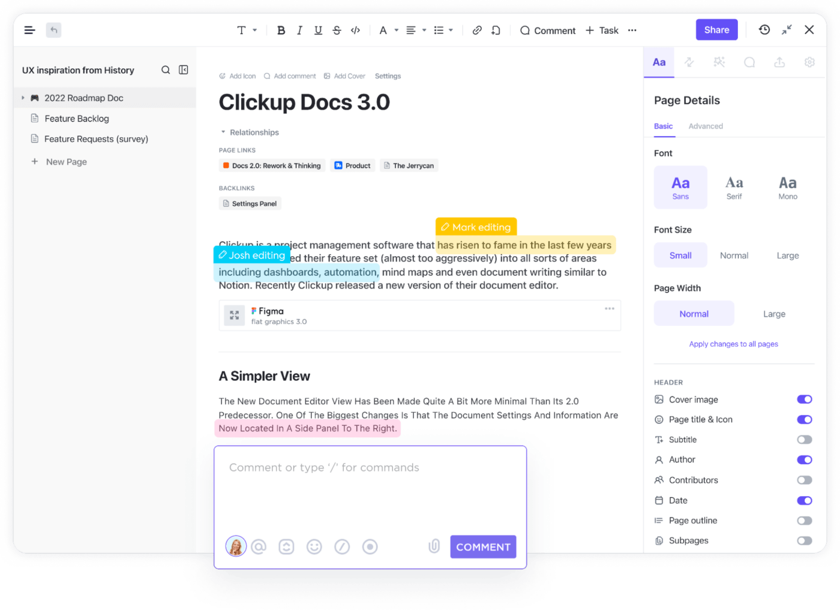The image size is (840, 616).
Task: Add a New Page in sidebar
Action: coord(59,162)
